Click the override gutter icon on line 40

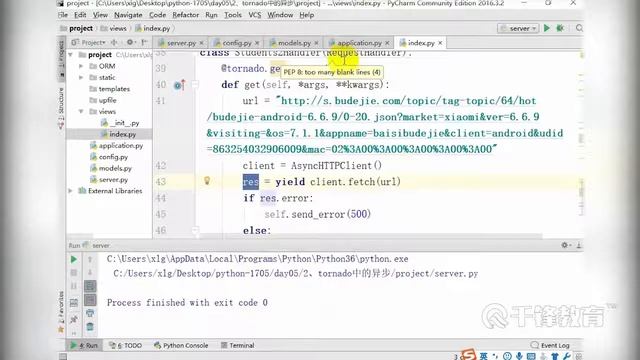pyautogui.click(x=179, y=85)
